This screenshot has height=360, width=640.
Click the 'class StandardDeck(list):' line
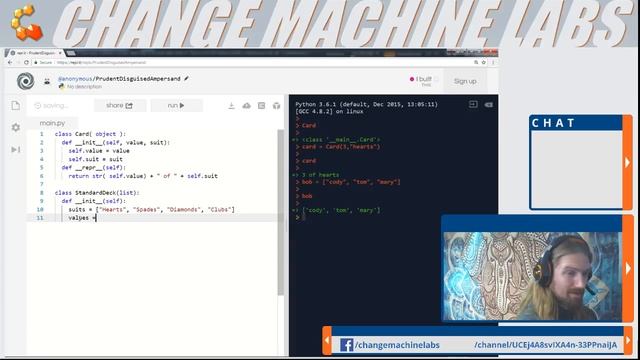click(x=97, y=193)
